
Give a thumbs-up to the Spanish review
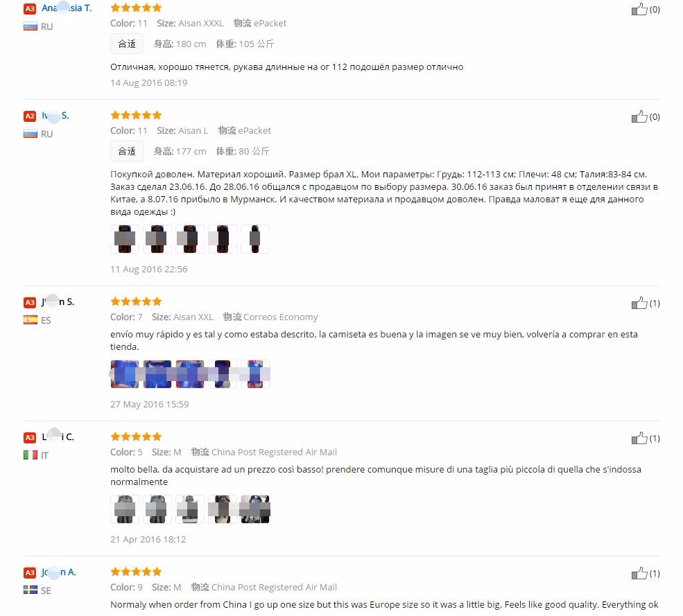(639, 303)
